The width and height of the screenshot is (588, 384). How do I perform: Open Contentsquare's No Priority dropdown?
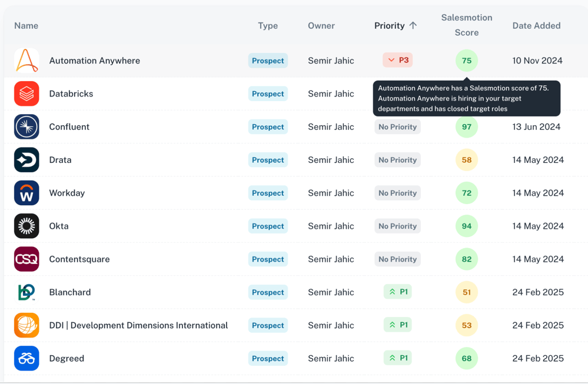pyautogui.click(x=397, y=259)
